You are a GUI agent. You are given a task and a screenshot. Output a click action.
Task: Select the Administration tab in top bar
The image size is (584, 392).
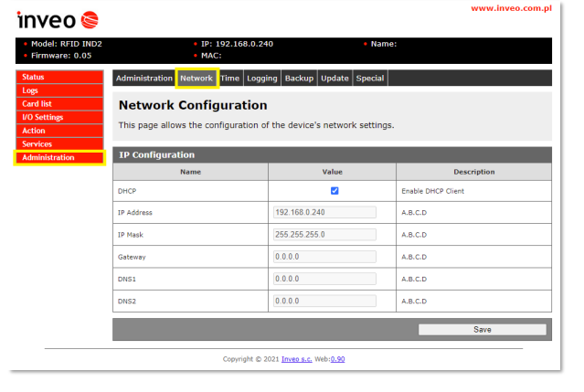click(x=143, y=79)
